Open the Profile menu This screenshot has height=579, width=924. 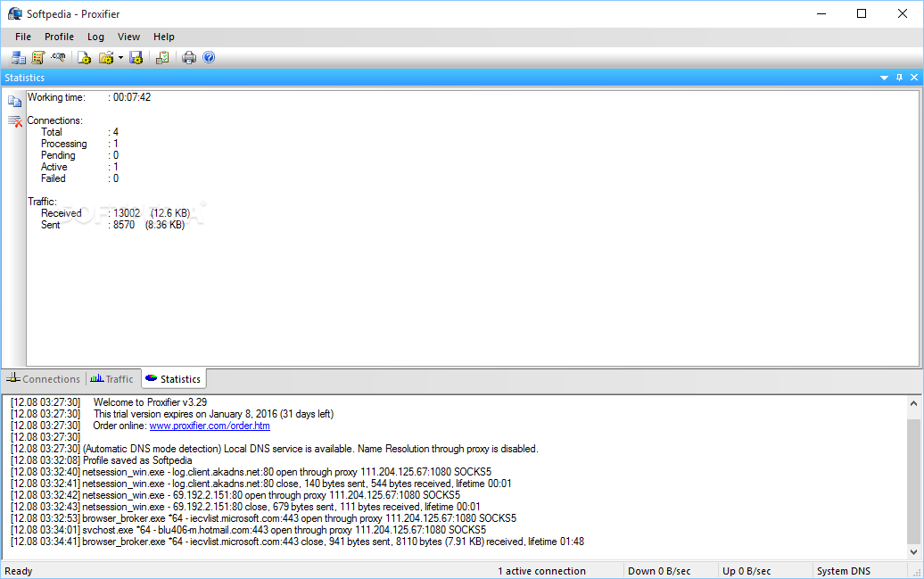click(59, 37)
